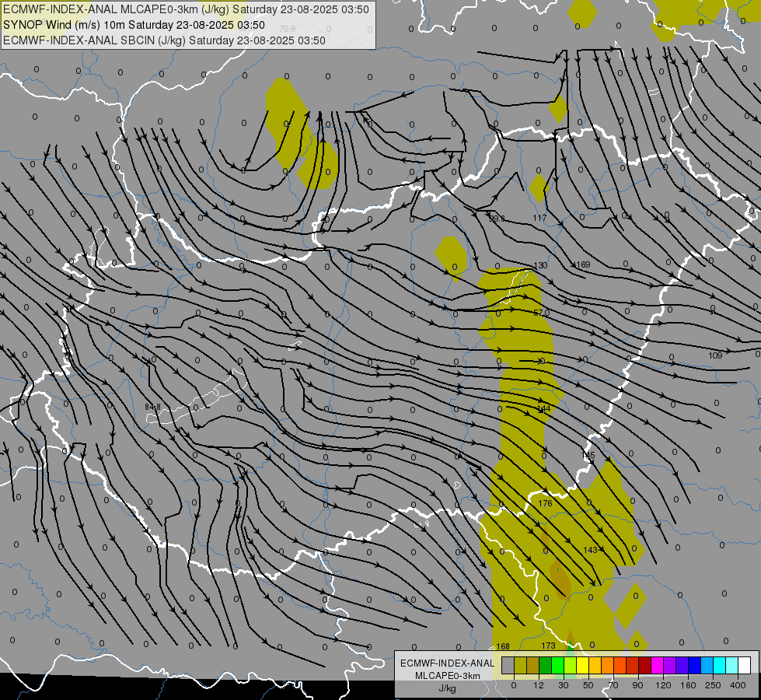Click the 70 tick label in legend
Viewport: 761px width, 700px height.
click(613, 685)
